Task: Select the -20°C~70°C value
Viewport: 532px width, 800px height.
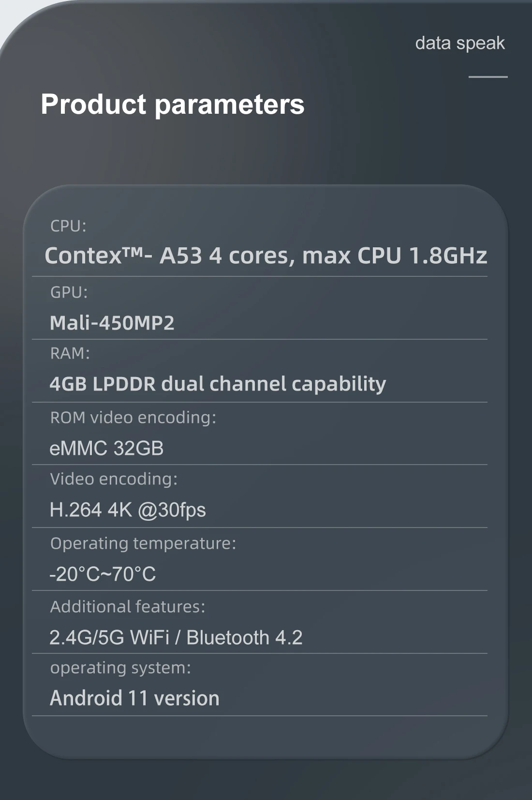Action: click(x=103, y=574)
